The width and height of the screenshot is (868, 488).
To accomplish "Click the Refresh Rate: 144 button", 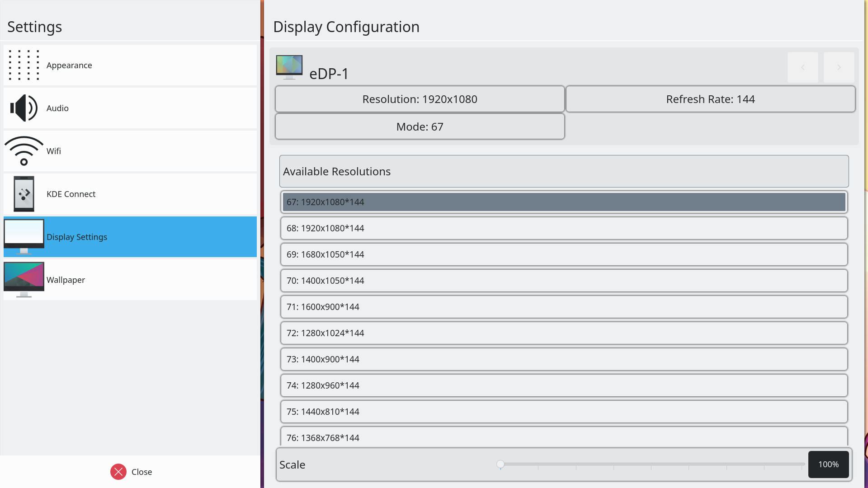I will [x=710, y=99].
